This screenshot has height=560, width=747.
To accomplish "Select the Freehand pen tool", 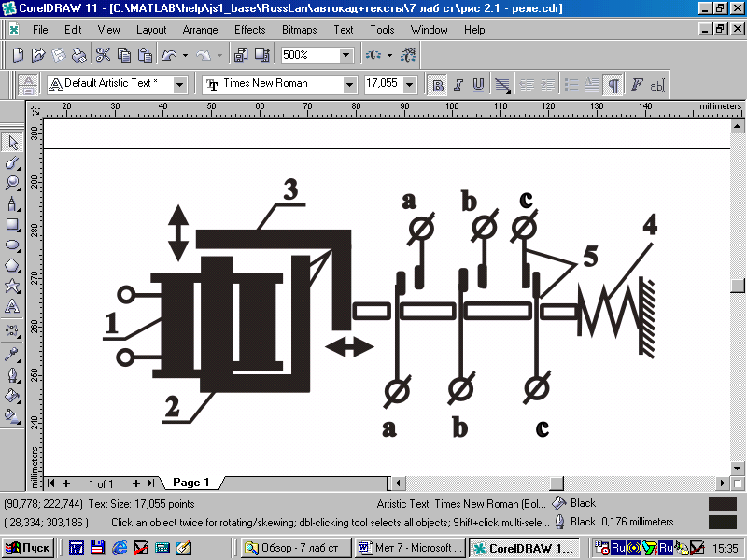I will point(12,203).
